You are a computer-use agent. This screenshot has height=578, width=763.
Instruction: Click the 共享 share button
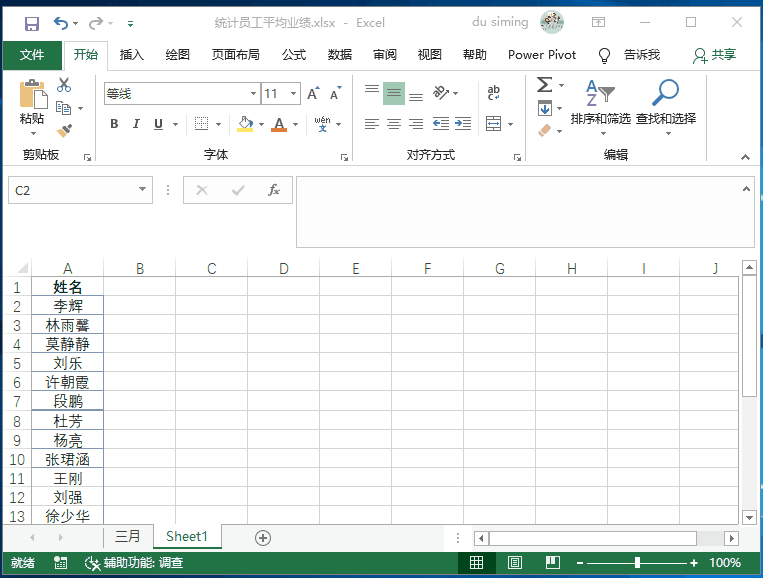pyautogui.click(x=714, y=55)
